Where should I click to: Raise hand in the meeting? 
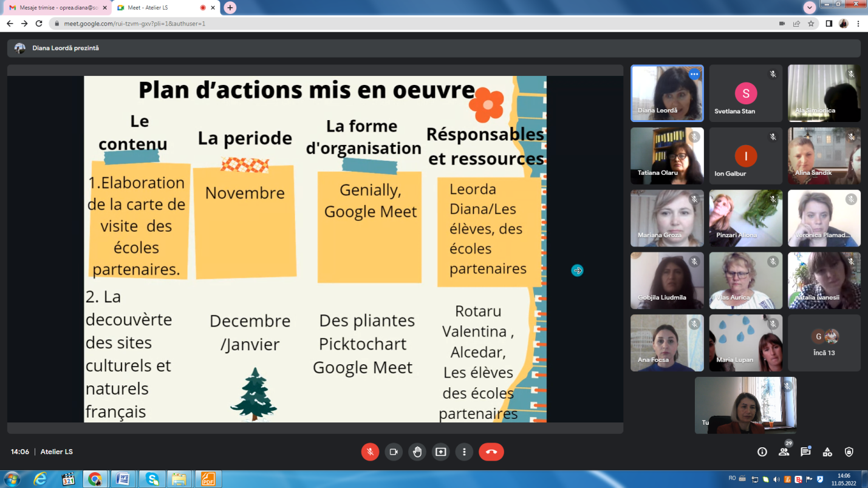(x=417, y=452)
